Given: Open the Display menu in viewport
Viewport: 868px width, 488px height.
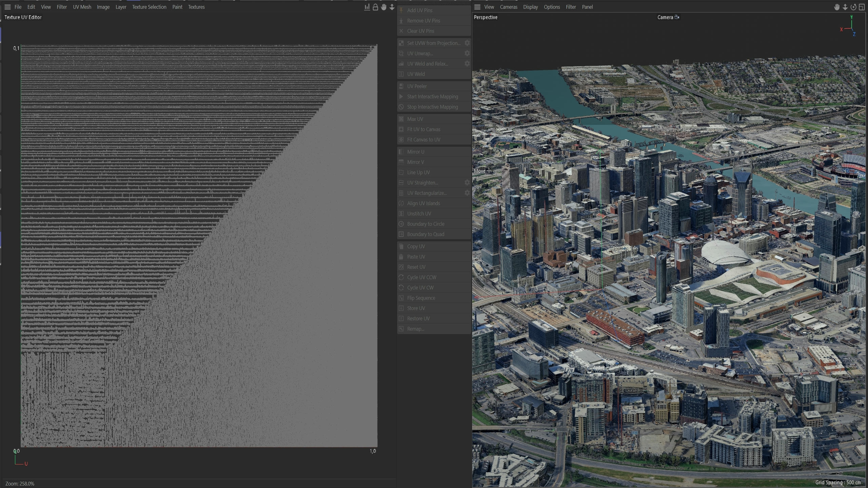Looking at the screenshot, I should (530, 7).
